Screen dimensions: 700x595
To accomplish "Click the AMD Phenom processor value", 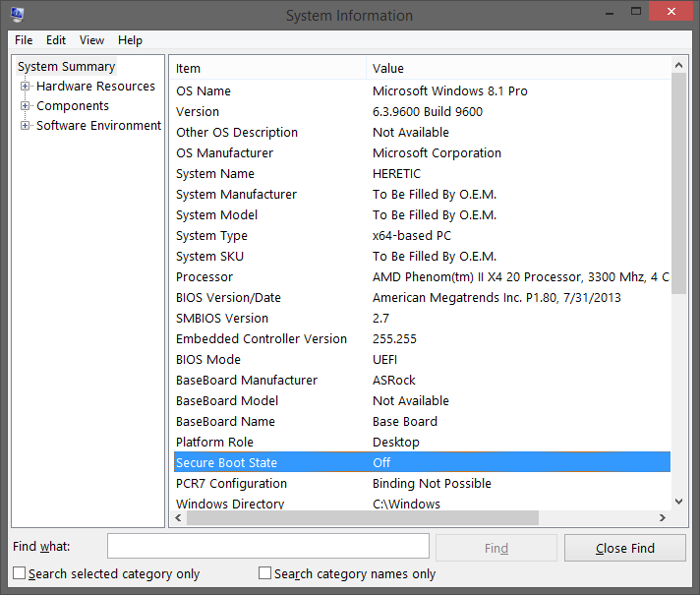I will (x=521, y=277).
